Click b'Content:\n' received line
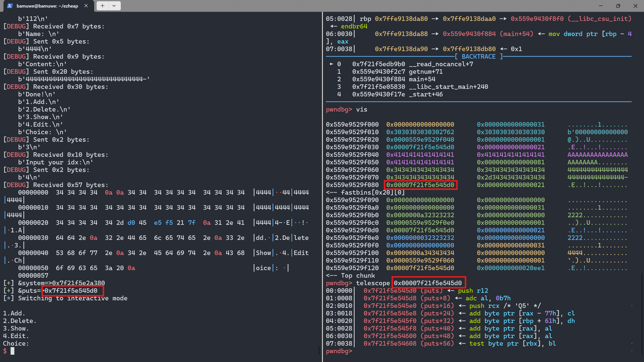Image resolution: width=644 pixels, height=362 pixels. 42,64
